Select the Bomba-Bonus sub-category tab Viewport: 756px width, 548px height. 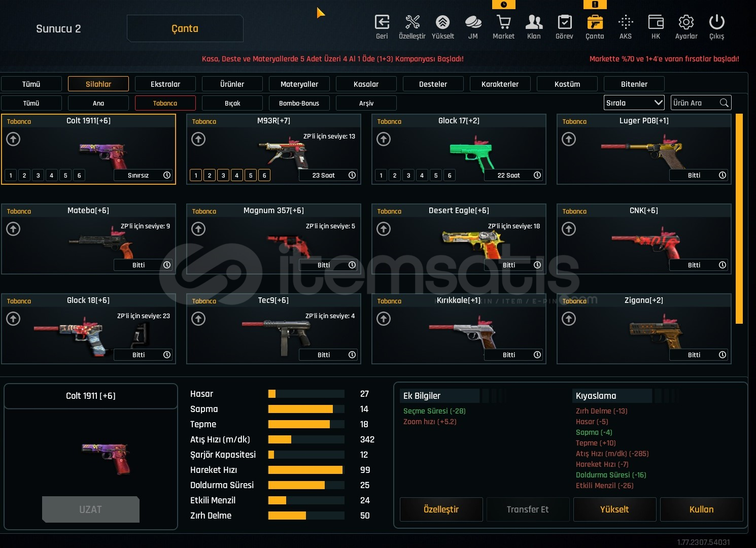[x=299, y=103]
